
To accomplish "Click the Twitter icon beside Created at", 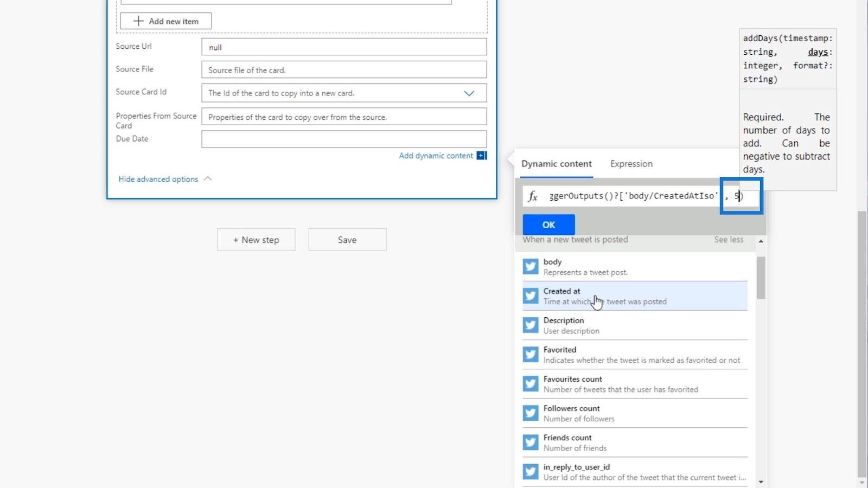I will pyautogui.click(x=531, y=296).
